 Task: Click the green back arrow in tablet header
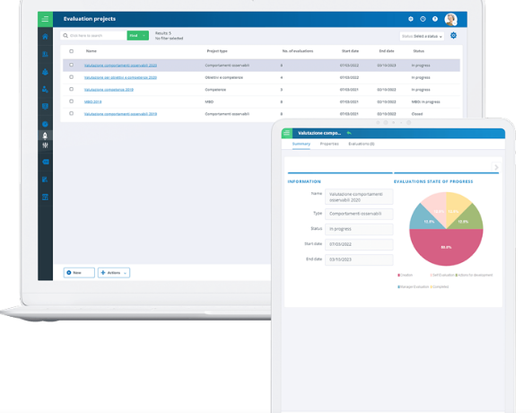click(x=349, y=133)
